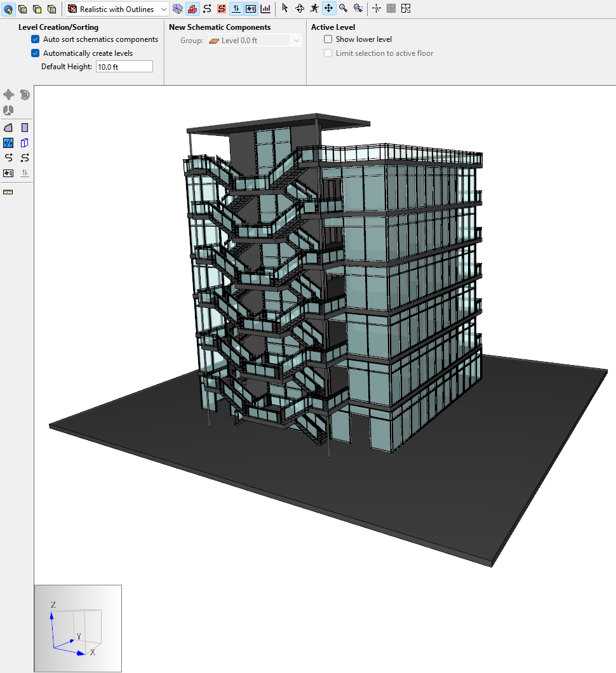Select the orbit camera tool
This screenshot has width=616, height=673.
coord(300,8)
